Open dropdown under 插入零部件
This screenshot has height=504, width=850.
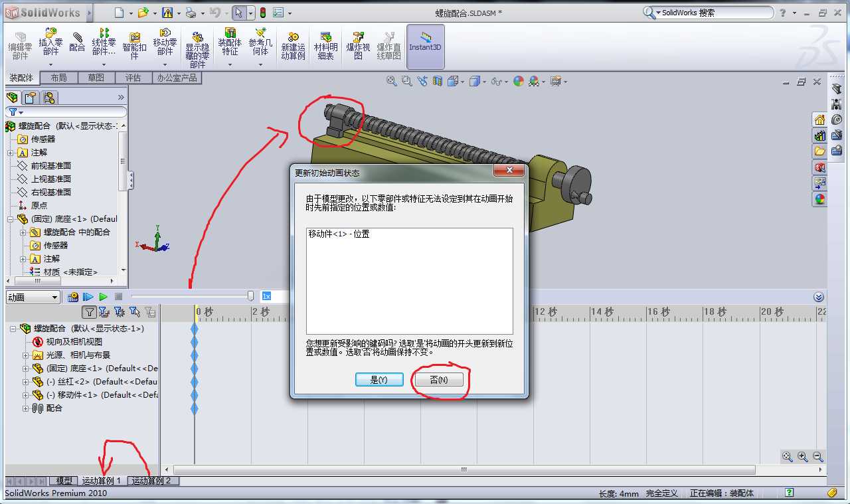(x=51, y=64)
